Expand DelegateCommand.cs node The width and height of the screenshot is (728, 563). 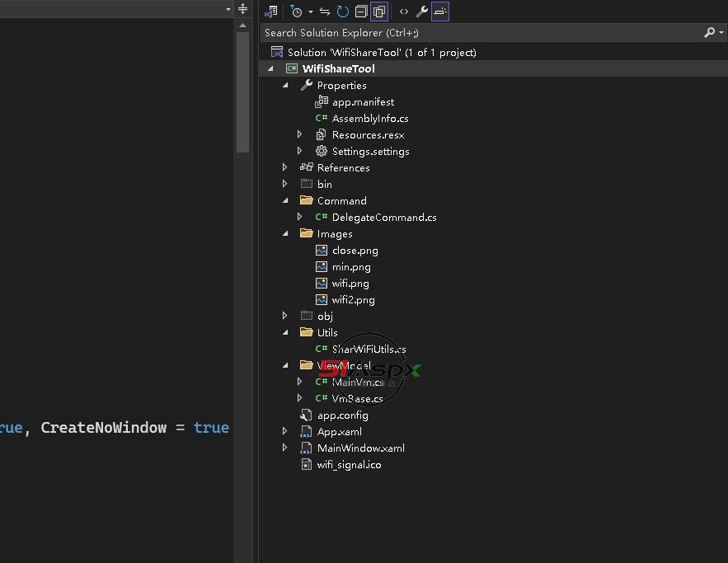299,217
